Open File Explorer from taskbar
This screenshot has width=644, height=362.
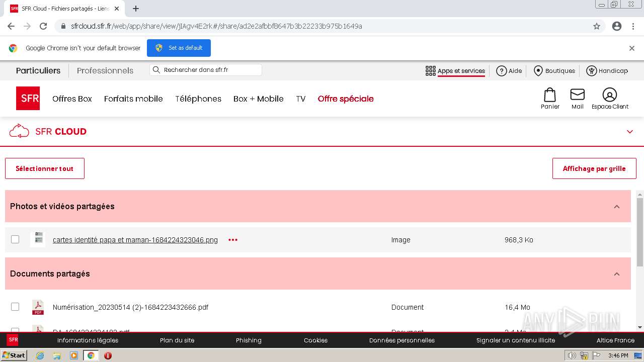pyautogui.click(x=57, y=355)
